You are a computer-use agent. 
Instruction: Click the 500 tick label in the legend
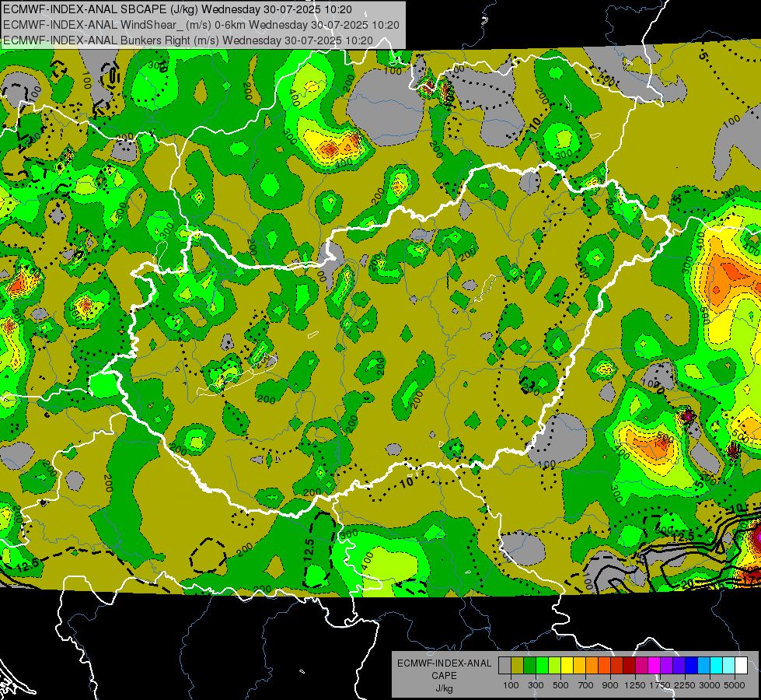(x=560, y=685)
